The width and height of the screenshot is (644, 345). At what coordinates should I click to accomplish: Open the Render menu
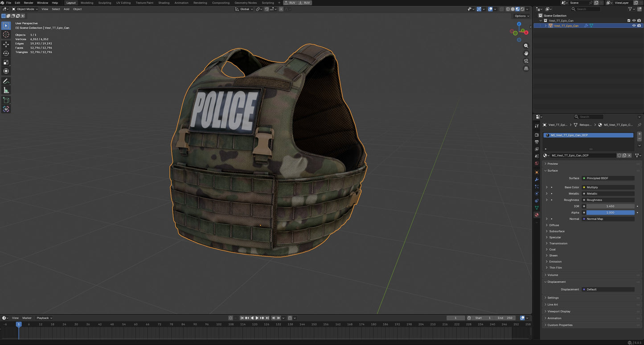tap(29, 3)
